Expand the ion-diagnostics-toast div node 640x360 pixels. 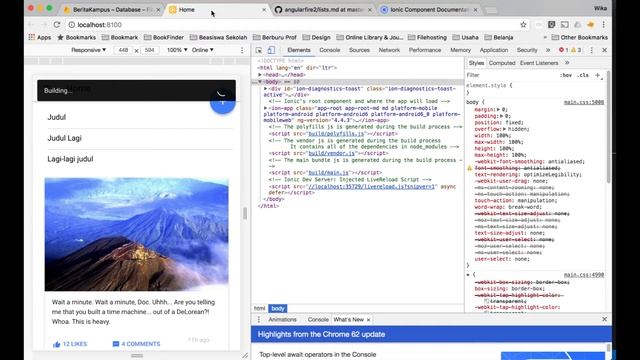coord(265,89)
